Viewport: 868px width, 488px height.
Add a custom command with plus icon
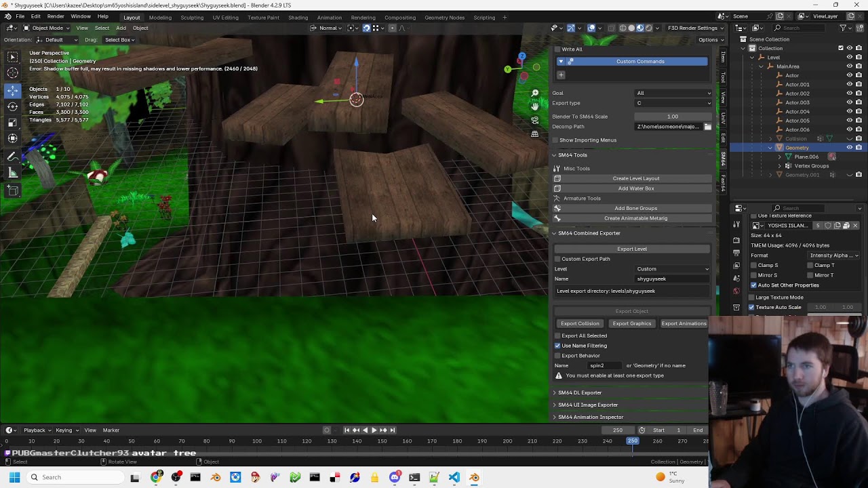tap(561, 75)
